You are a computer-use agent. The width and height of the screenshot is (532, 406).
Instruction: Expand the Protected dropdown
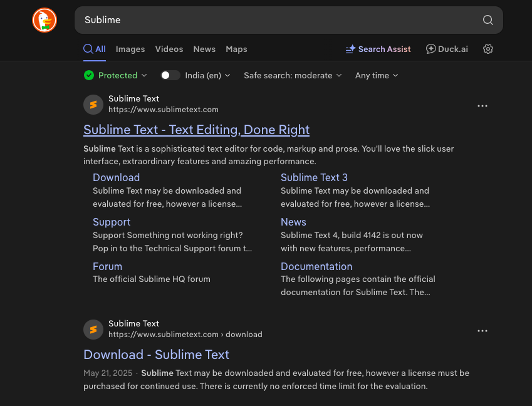pos(116,75)
